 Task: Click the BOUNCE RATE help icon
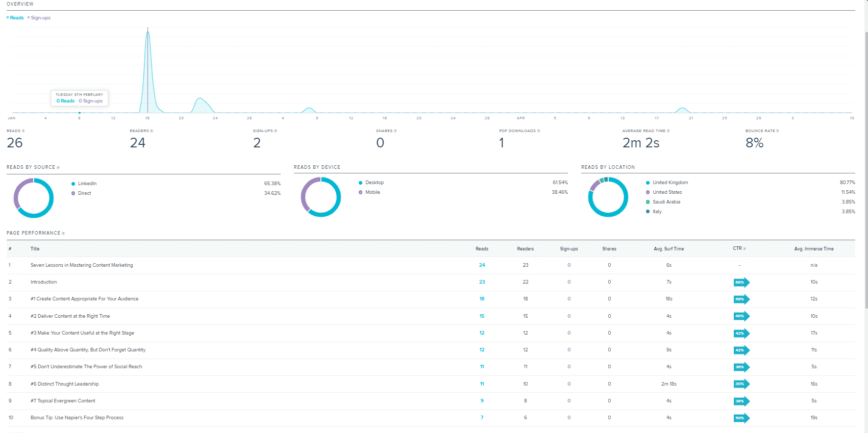coord(778,131)
